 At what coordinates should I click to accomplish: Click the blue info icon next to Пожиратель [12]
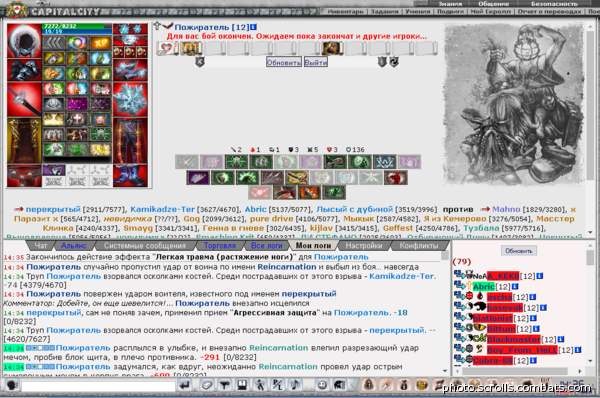tap(253, 27)
